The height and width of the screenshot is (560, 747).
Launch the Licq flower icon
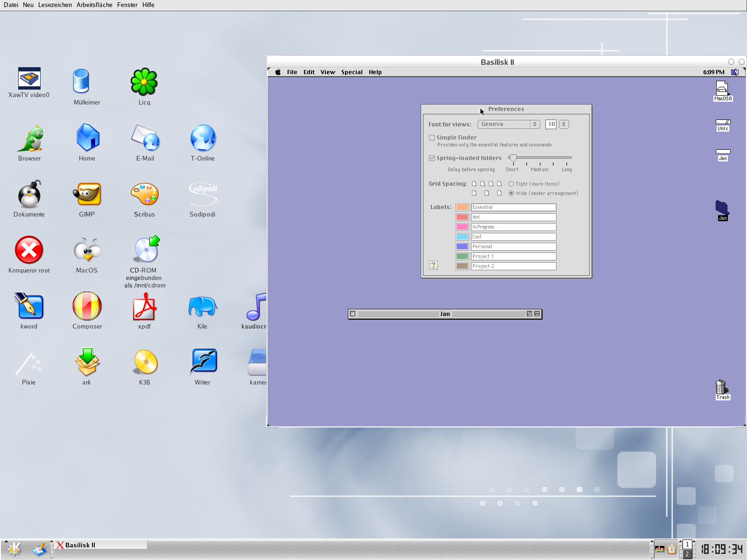[x=144, y=82]
